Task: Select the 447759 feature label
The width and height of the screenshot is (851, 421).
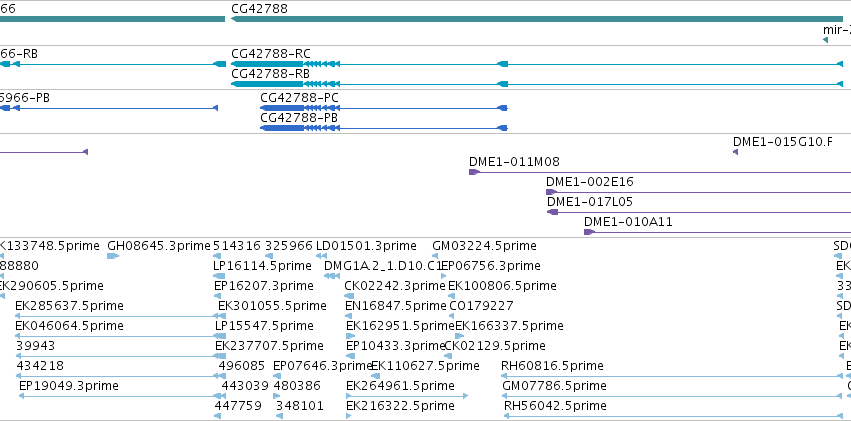Action: tap(238, 406)
